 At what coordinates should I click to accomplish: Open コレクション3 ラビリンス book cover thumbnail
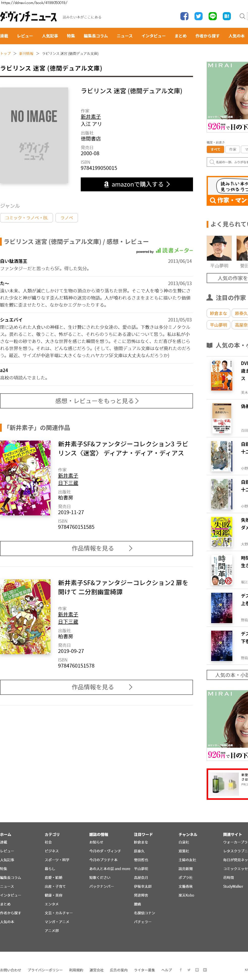click(25, 478)
